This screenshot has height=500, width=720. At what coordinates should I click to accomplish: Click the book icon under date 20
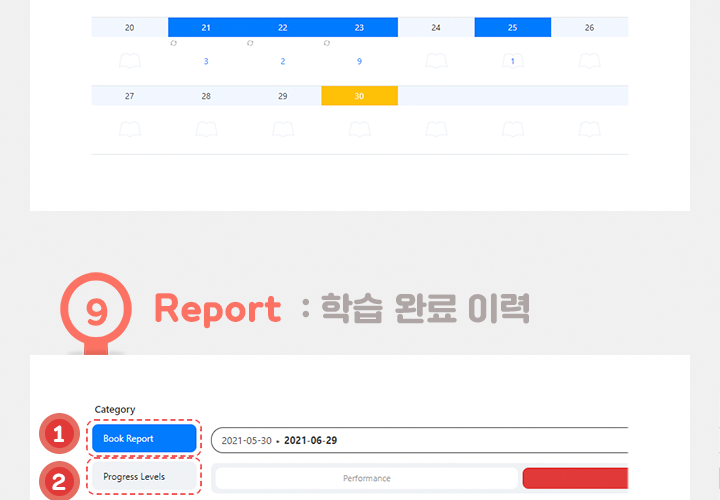(130, 61)
